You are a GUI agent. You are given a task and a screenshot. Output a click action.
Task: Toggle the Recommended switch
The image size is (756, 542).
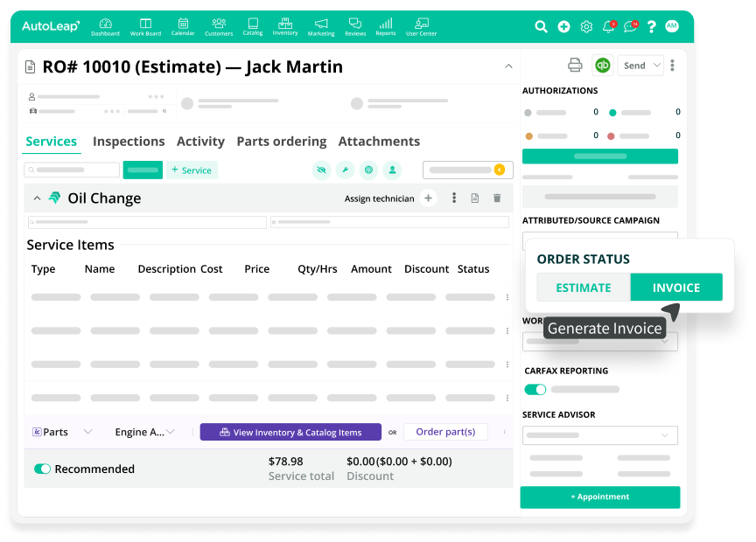(x=42, y=469)
